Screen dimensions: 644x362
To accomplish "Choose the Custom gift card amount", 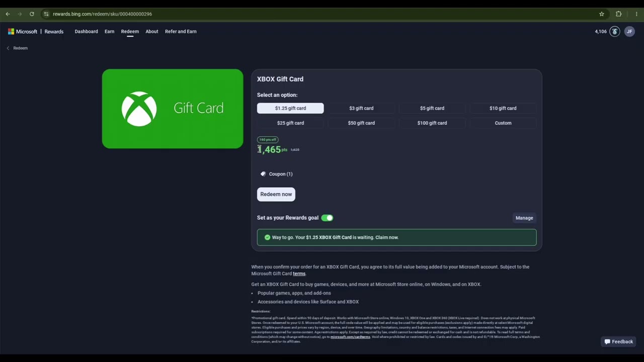I will [x=503, y=123].
